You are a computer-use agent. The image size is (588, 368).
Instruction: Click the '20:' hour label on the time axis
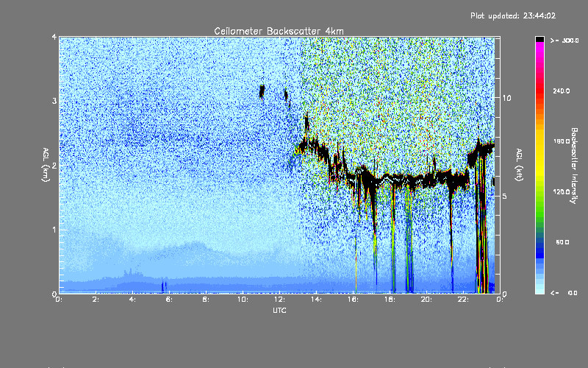point(426,300)
